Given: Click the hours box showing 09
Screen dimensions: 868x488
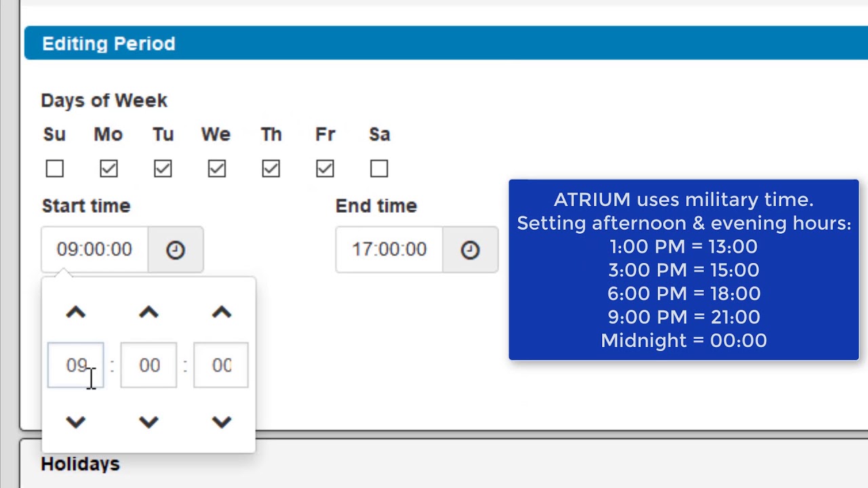Looking at the screenshot, I should (76, 365).
